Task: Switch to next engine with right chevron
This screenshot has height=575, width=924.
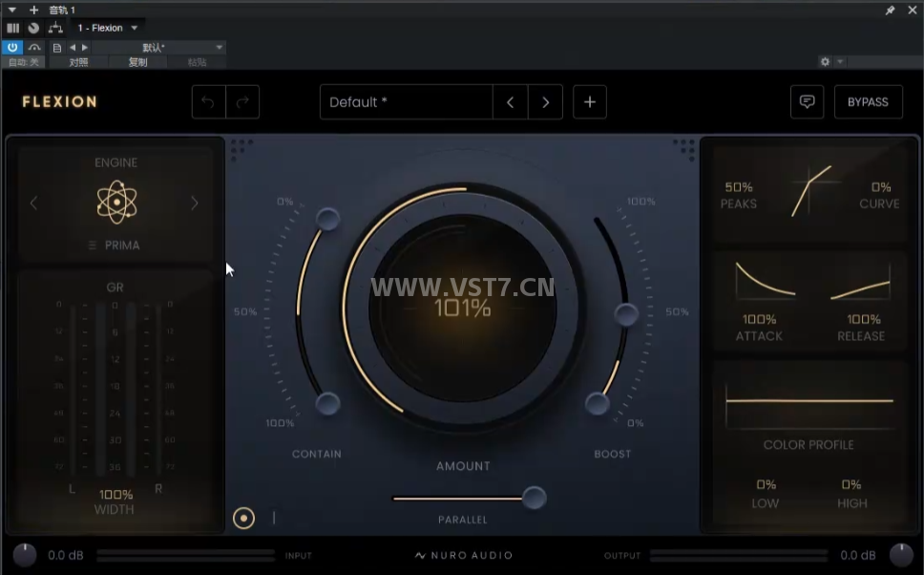Action: click(195, 202)
